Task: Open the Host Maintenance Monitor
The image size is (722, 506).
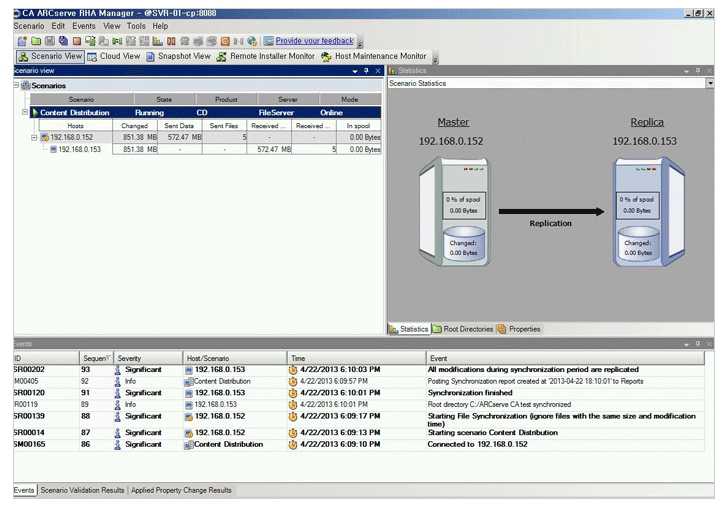Action: [374, 56]
